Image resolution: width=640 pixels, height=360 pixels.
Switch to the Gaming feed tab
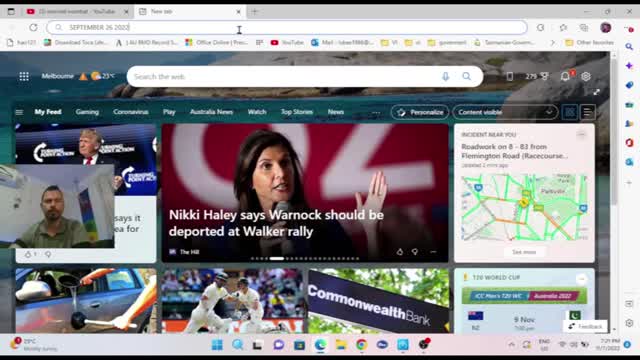tap(87, 112)
